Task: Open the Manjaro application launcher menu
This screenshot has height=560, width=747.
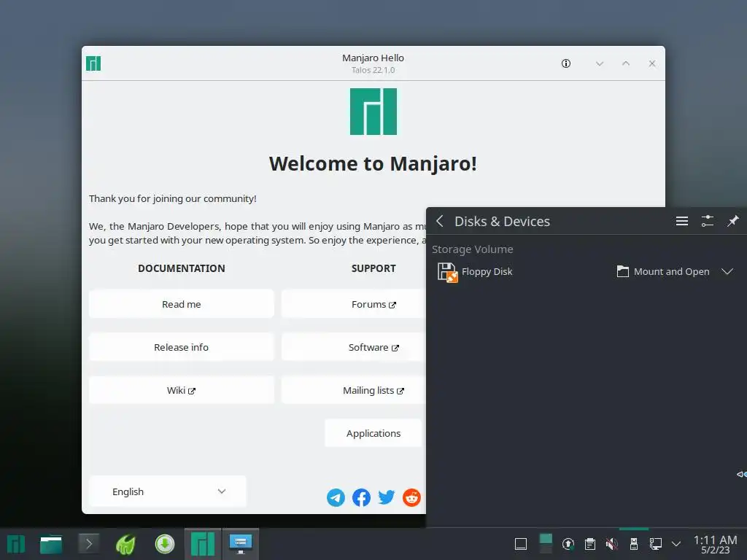Action: [x=16, y=544]
